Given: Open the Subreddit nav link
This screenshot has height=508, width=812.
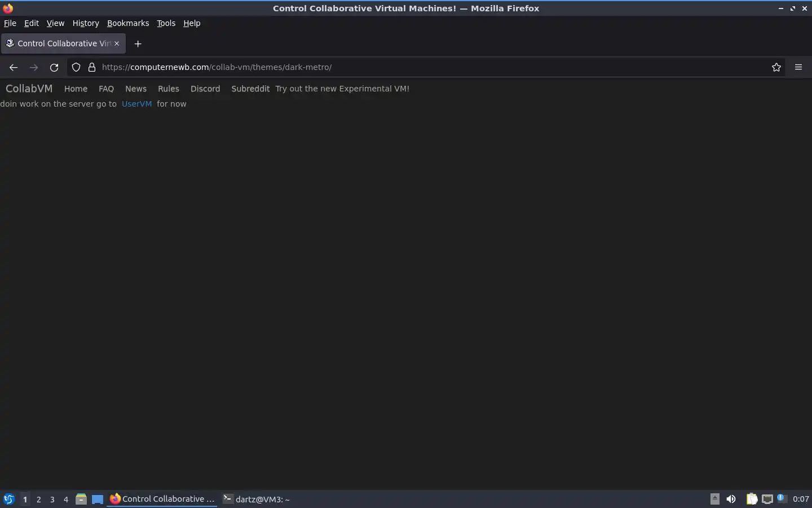Looking at the screenshot, I should click(250, 89).
